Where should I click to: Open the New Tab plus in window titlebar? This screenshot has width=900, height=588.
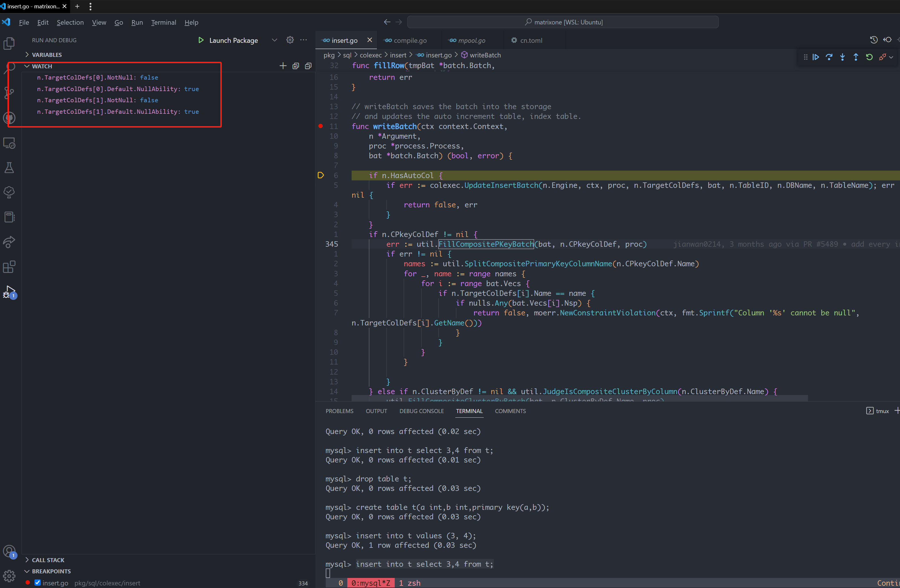pos(77,6)
